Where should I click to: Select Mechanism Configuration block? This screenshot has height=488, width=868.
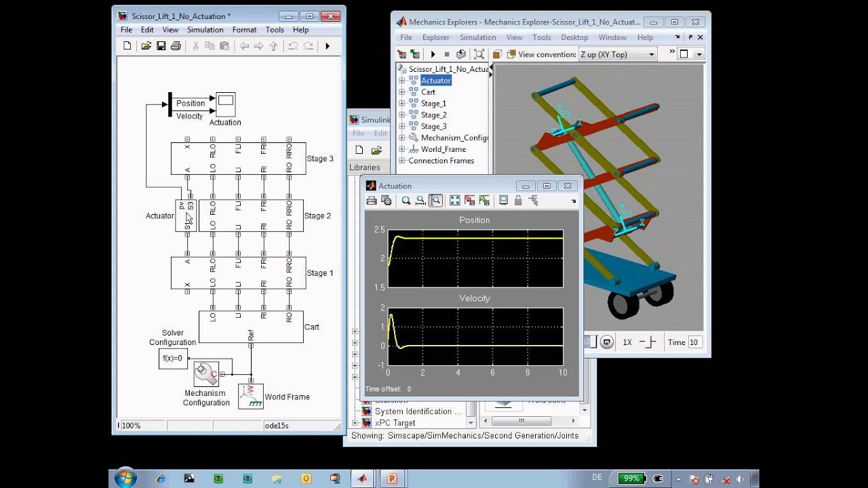206,374
